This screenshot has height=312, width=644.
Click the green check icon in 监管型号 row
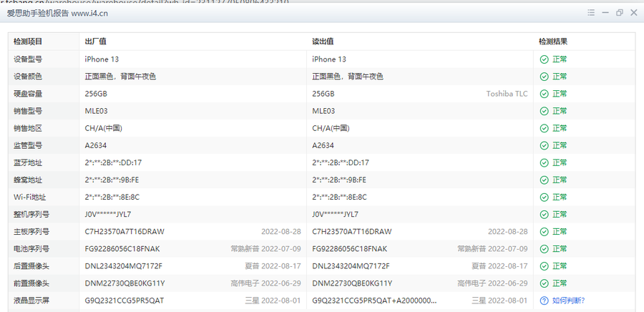(545, 145)
